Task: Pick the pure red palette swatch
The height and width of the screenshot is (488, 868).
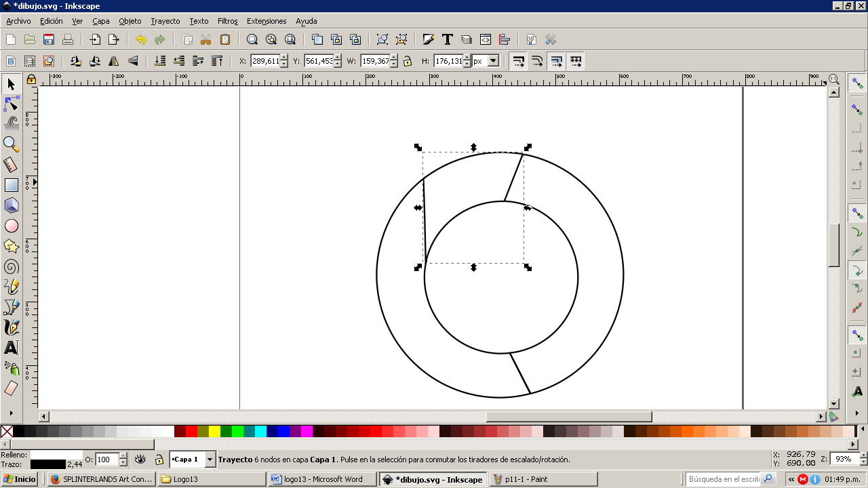Action: click(x=191, y=431)
